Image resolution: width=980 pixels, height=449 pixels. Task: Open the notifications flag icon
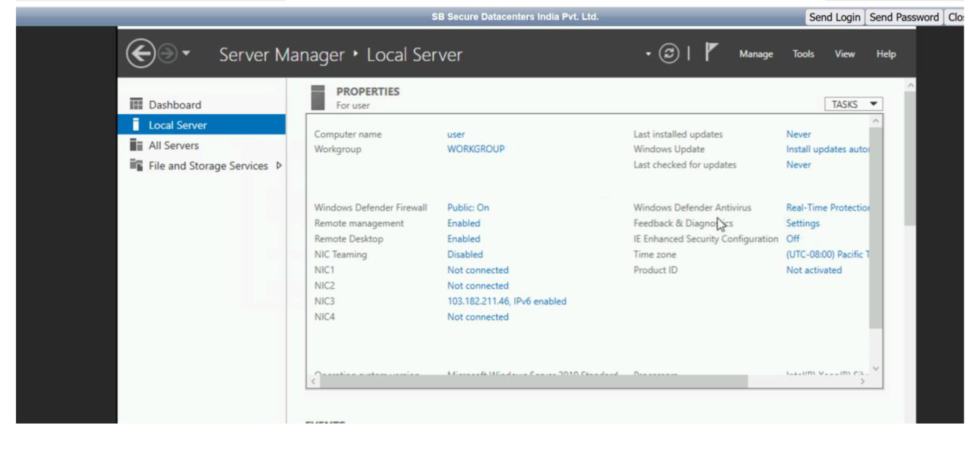point(711,52)
